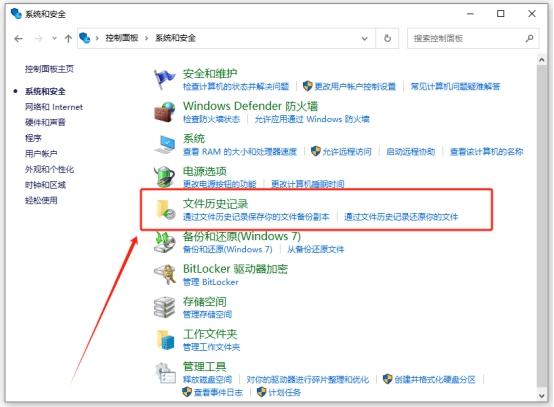Click the search magnifier icon
554x407 pixels.
pyautogui.click(x=529, y=38)
